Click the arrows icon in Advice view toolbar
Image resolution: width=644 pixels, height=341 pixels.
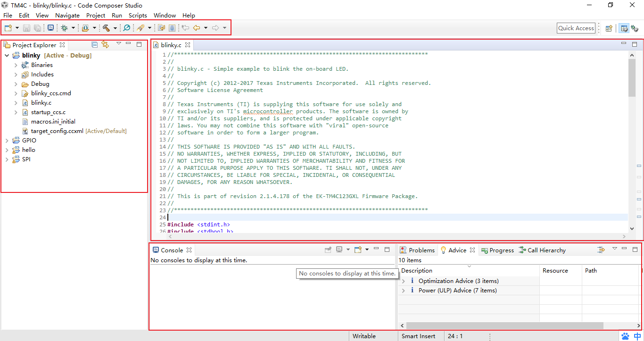pos(601,250)
